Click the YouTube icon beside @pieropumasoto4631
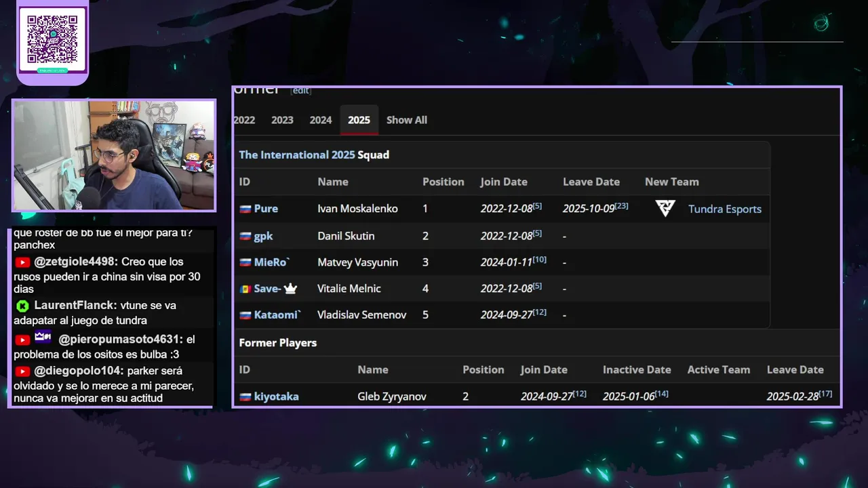868x488 pixels. (22, 340)
